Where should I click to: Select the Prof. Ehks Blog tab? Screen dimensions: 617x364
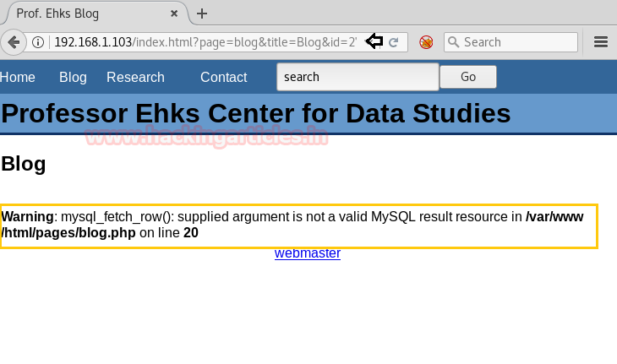click(85, 14)
